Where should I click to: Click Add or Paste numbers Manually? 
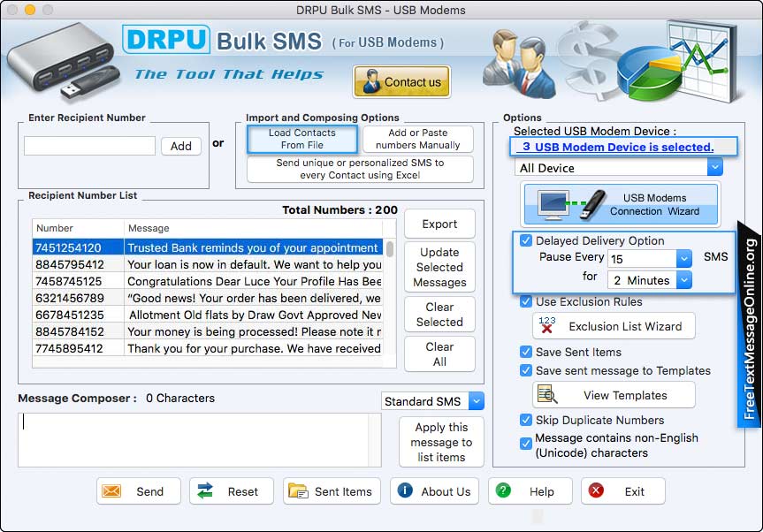pyautogui.click(x=418, y=139)
